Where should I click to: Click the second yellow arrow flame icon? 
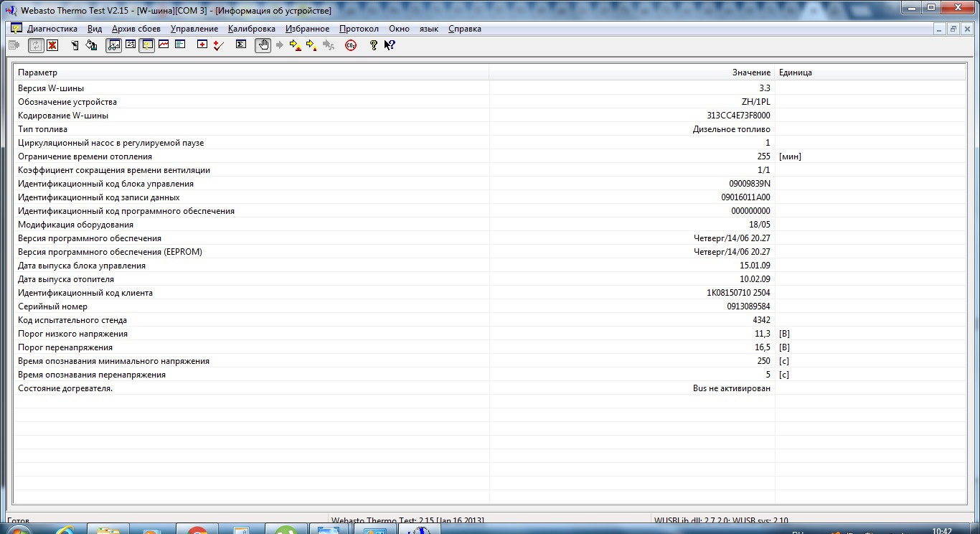[x=311, y=45]
